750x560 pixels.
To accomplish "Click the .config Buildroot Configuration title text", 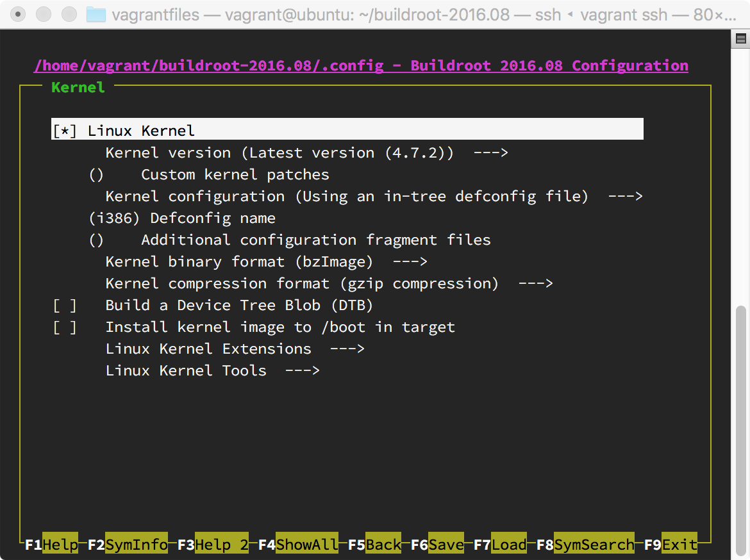I will 361,65.
